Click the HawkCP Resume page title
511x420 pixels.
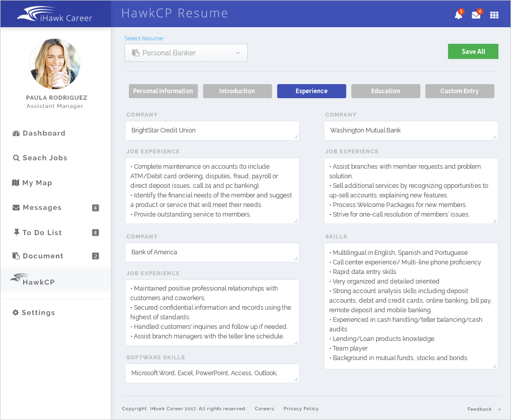click(x=175, y=13)
